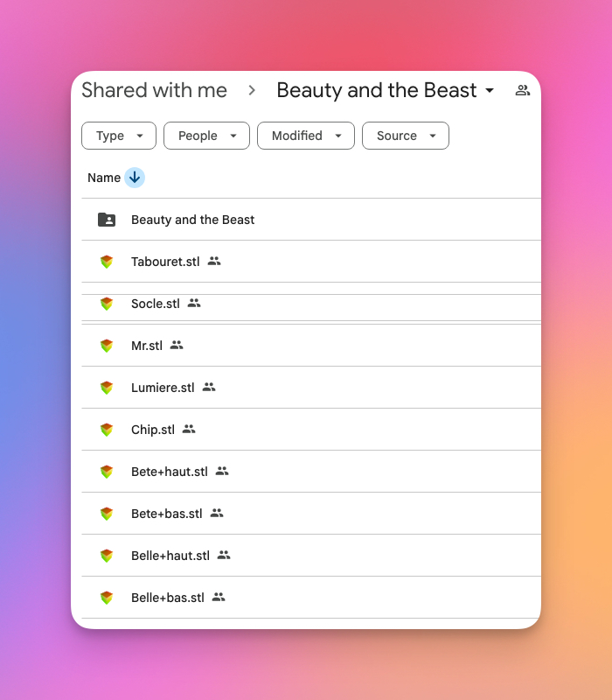Select the Mr.stl file name
Viewport: 612px width, 700px height.
click(x=147, y=346)
